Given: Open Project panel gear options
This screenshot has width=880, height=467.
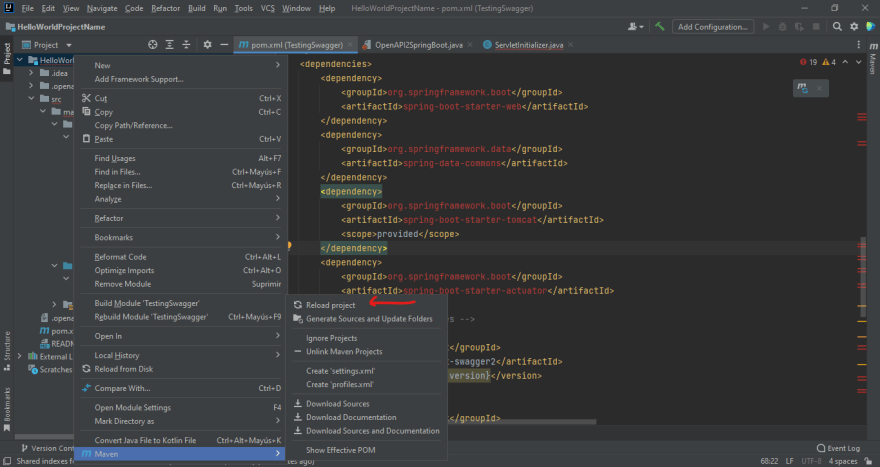Looking at the screenshot, I should pos(207,45).
